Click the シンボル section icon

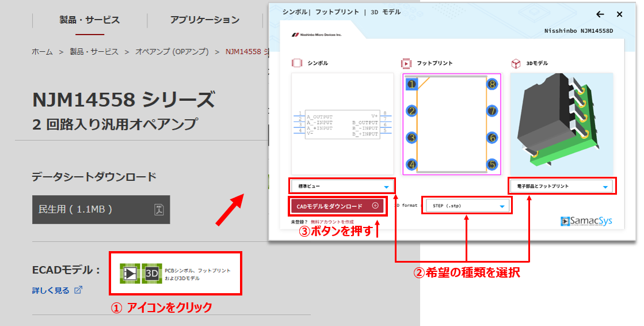(297, 63)
